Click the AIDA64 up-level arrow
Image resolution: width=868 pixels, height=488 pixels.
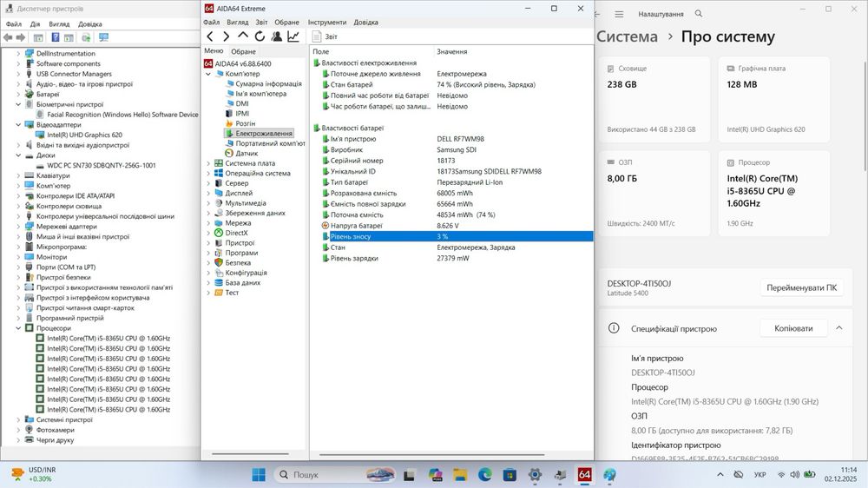click(242, 36)
